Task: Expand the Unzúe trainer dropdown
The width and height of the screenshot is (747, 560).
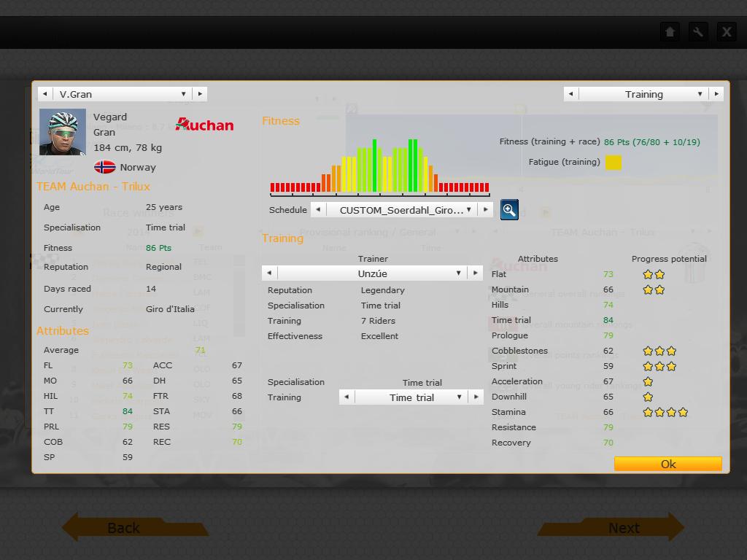Action: [x=458, y=273]
